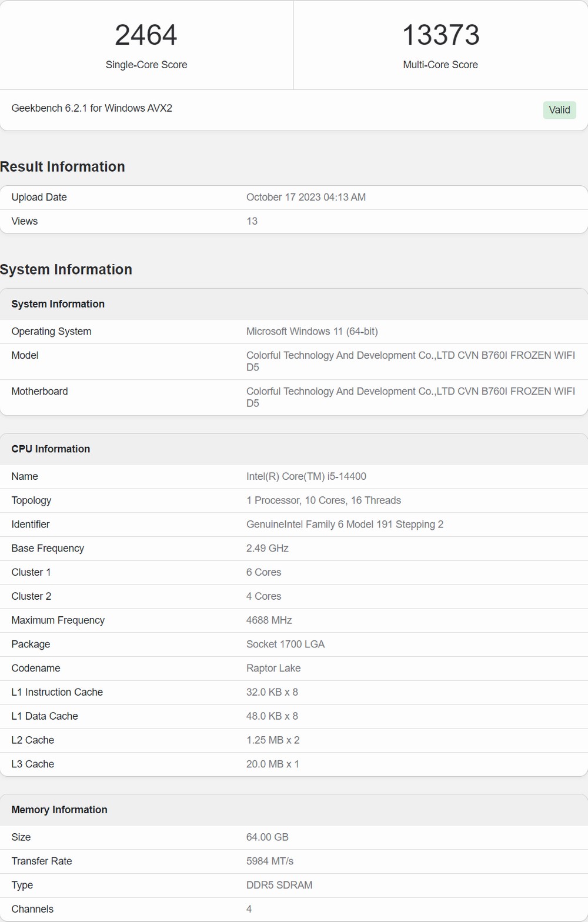
Task: Click the Socket 1700 LGA value
Action: 285,644
